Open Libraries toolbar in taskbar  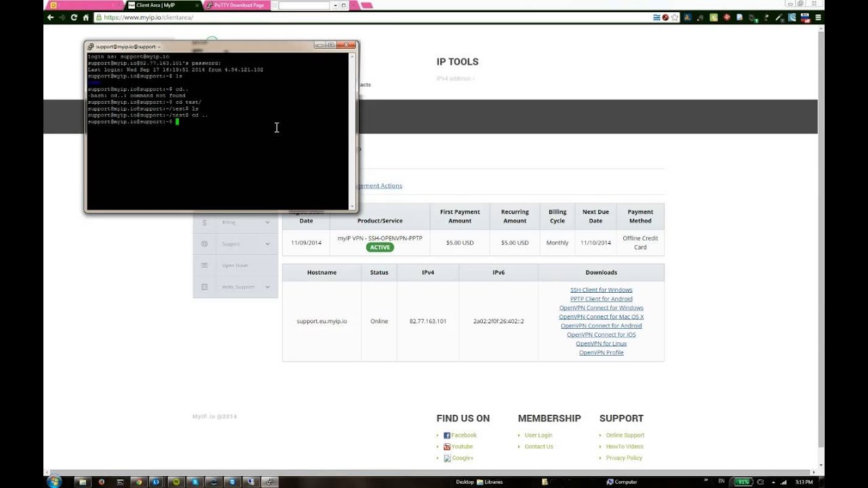tap(490, 482)
